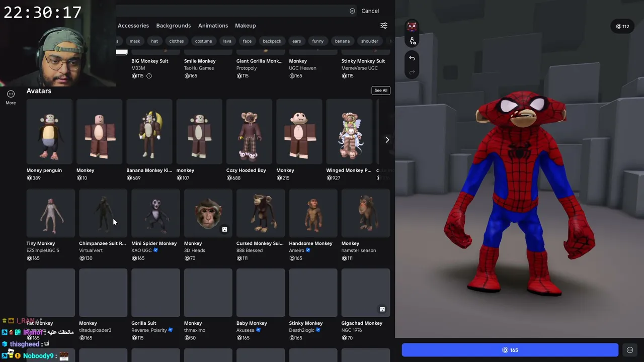Click the Gorilla Suit title

coord(144,323)
